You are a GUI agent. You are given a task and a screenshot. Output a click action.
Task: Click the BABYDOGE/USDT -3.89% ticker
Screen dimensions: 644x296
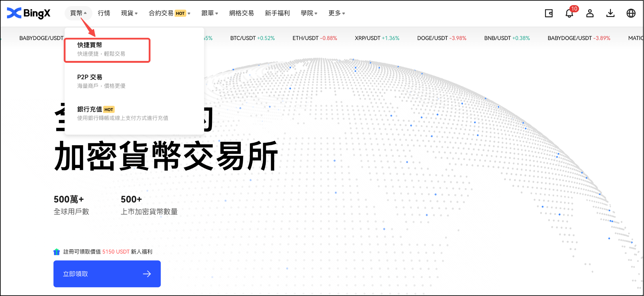point(579,38)
